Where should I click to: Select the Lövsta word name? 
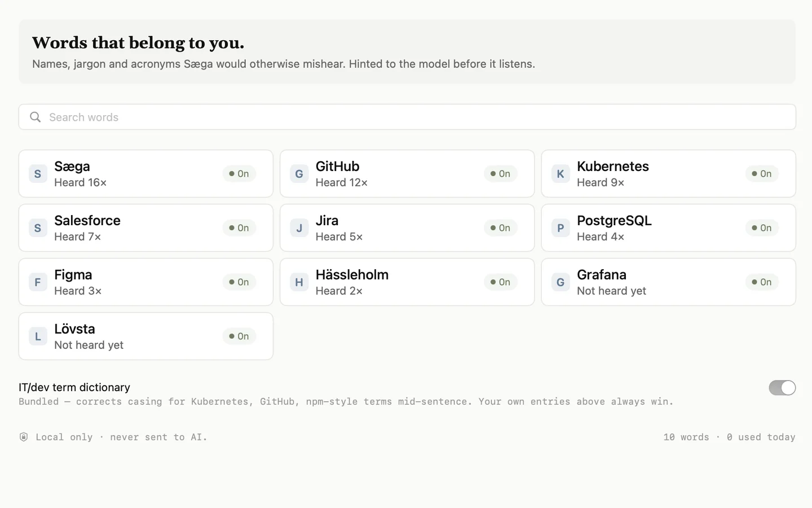point(74,329)
